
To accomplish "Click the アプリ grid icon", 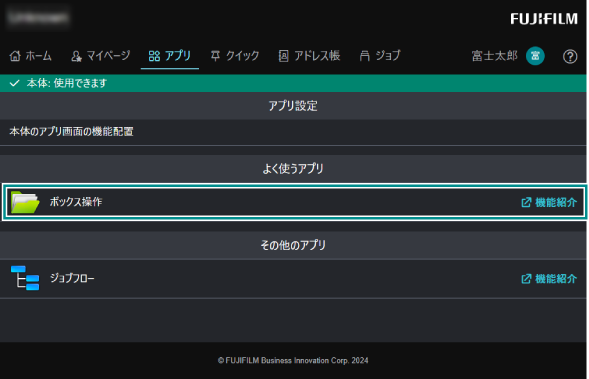I will pos(154,56).
